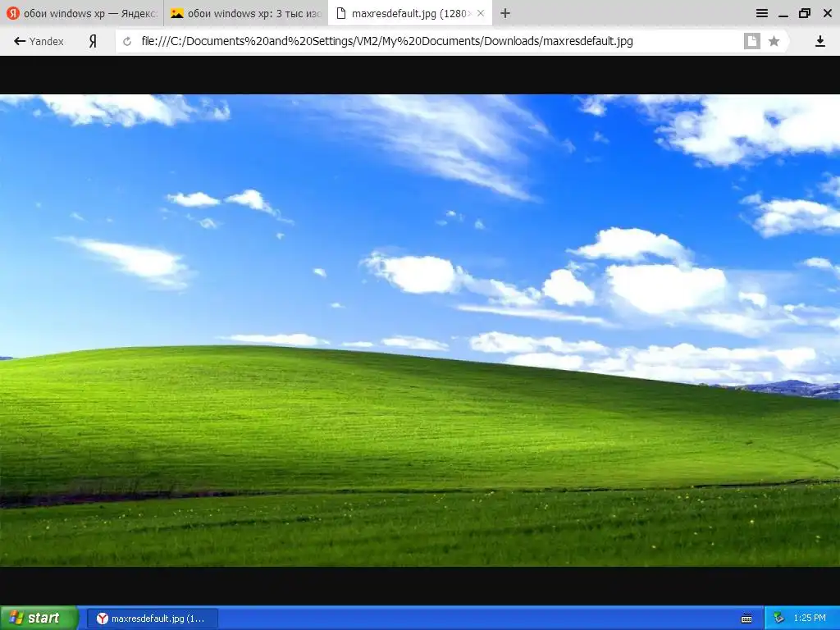
Task: Click the Yandex Я logo icon
Action: click(x=93, y=41)
